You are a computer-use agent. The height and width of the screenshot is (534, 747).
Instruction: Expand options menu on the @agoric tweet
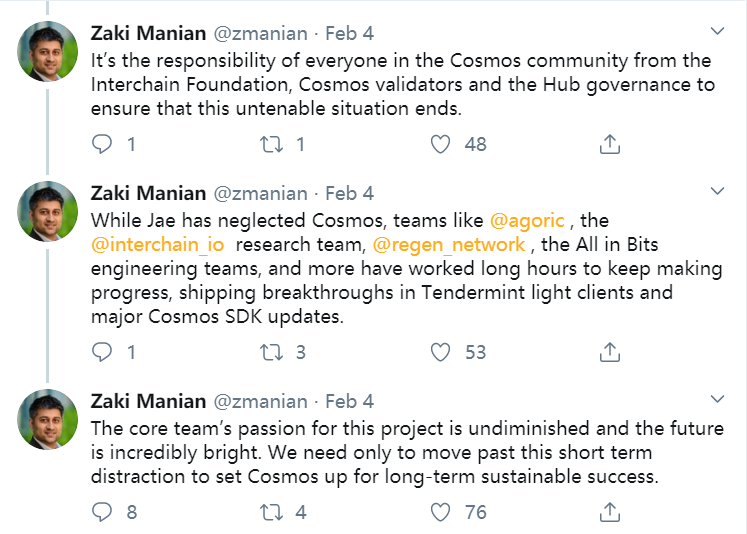pos(716,190)
